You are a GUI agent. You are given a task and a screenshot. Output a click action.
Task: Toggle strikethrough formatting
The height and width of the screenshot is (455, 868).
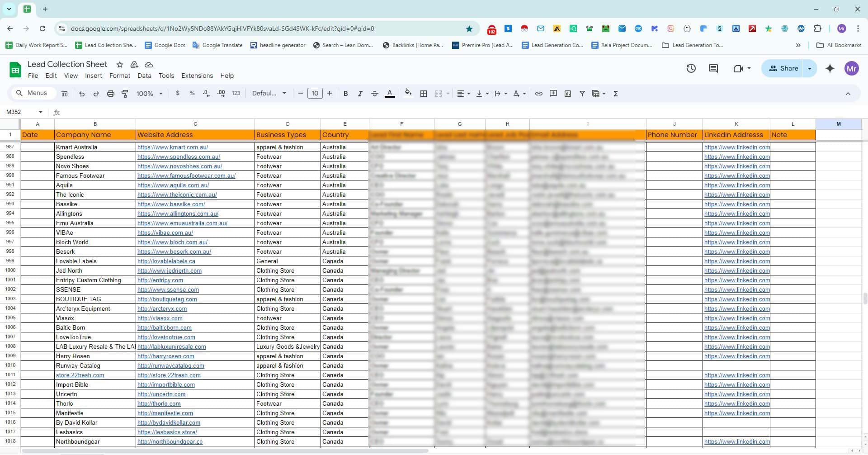point(375,94)
